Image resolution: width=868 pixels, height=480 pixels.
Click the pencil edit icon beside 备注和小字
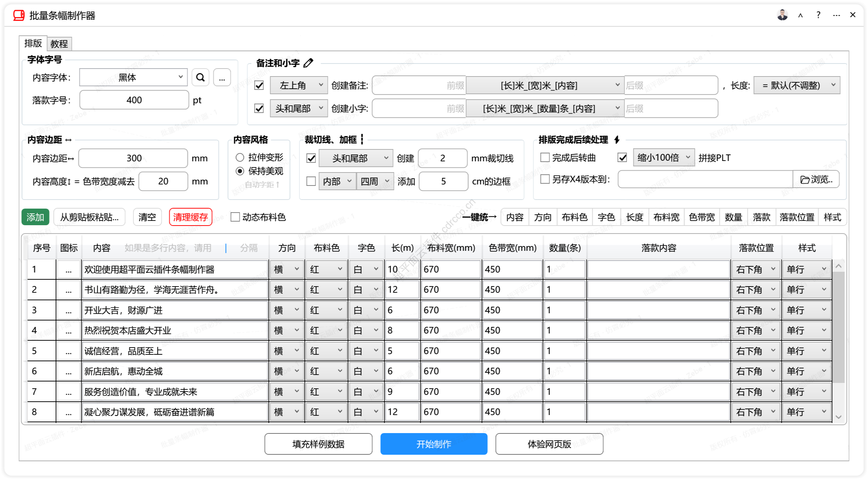(x=308, y=63)
